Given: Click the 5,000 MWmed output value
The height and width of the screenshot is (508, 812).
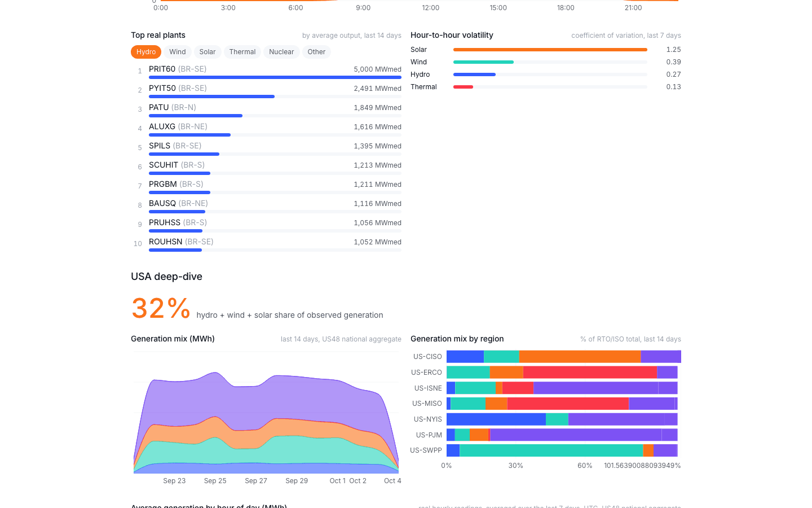Looking at the screenshot, I should click(x=378, y=69).
